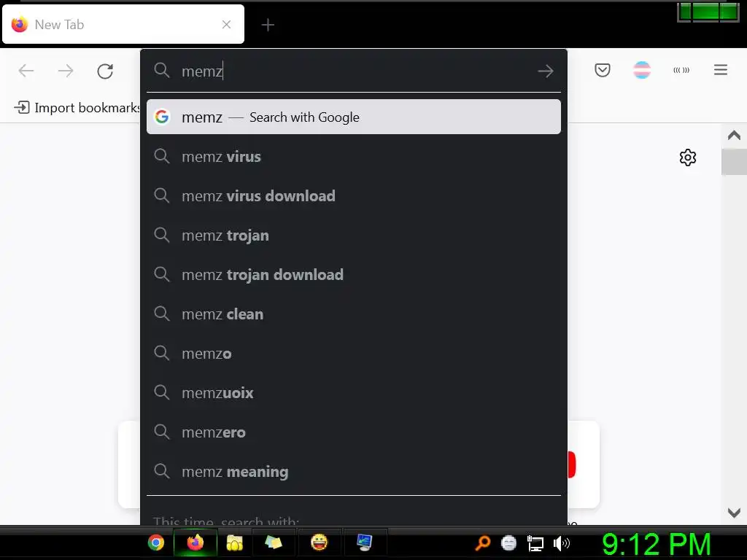This screenshot has height=560, width=747.
Task: Open the smiley face taskbar app
Action: coord(319,542)
